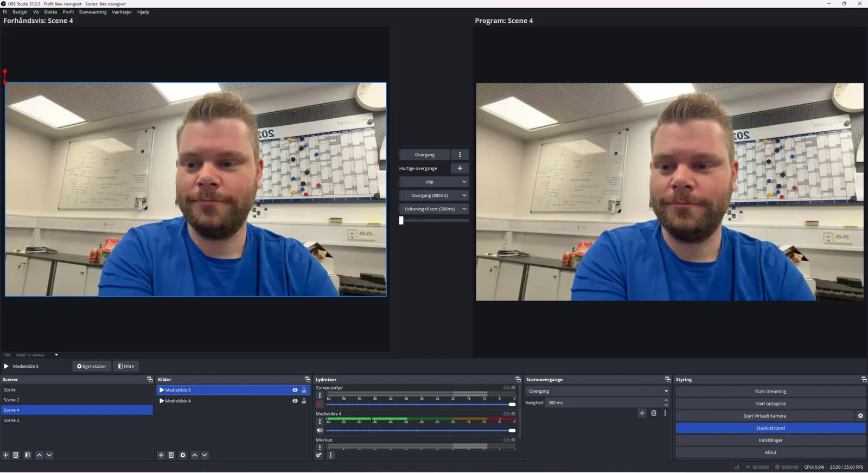The height and width of the screenshot is (473, 868).
Task: Remove the transition with the Sceneovergange trash icon
Action: click(654, 413)
